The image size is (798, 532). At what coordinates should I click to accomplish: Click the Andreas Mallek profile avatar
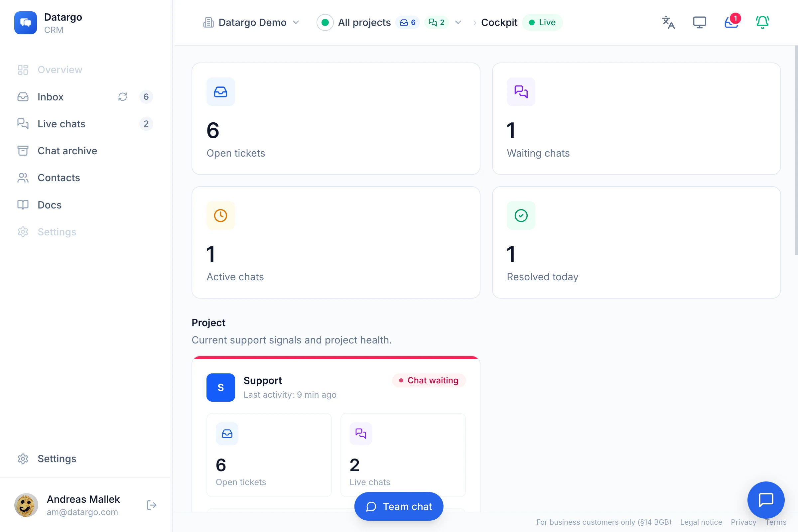(26, 505)
